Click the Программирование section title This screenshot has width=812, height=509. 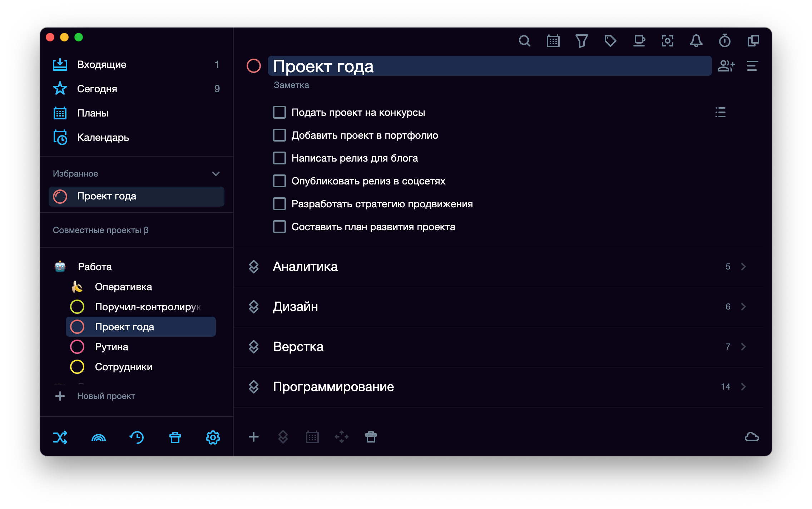[333, 387]
